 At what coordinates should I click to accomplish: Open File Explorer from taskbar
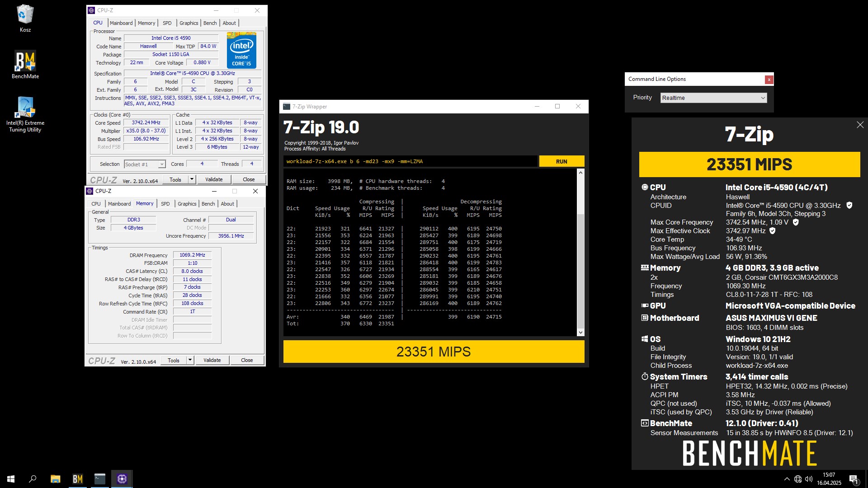[x=55, y=479]
